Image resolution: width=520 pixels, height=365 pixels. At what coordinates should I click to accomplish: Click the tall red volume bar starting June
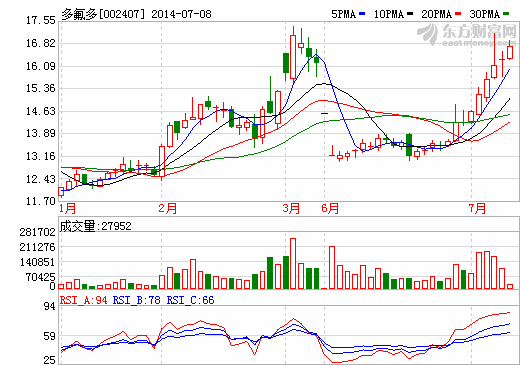coord(332,268)
